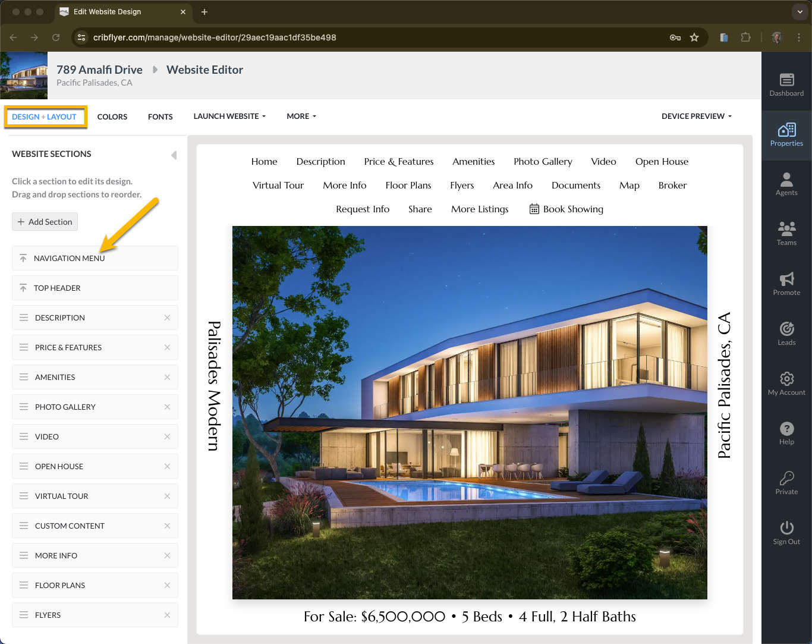This screenshot has height=644, width=812.
Task: Bookmark page with star icon
Action: [x=694, y=37]
